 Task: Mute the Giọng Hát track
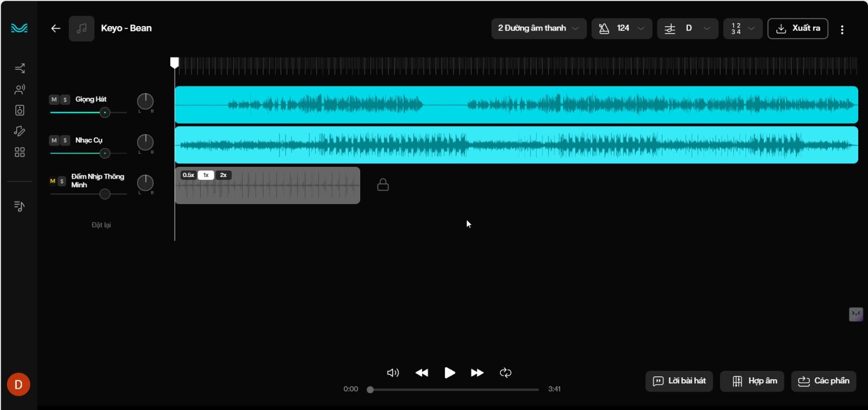pyautogui.click(x=54, y=99)
